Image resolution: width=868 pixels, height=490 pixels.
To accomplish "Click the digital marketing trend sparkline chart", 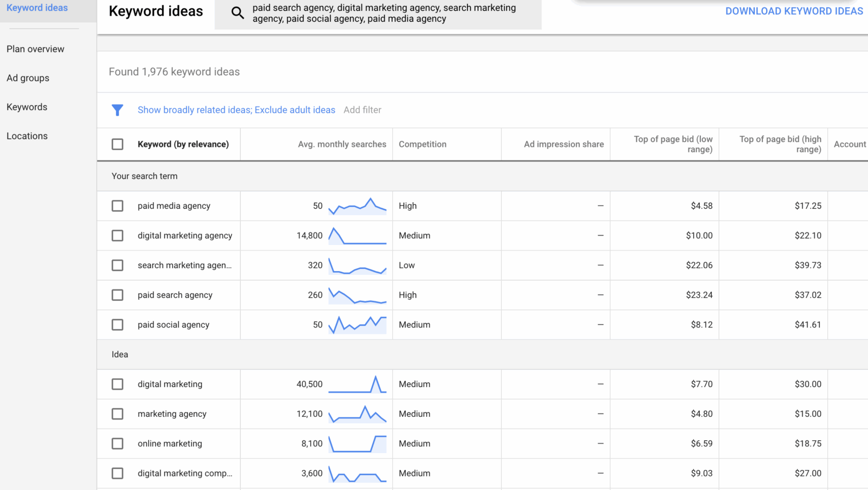I will 358,384.
